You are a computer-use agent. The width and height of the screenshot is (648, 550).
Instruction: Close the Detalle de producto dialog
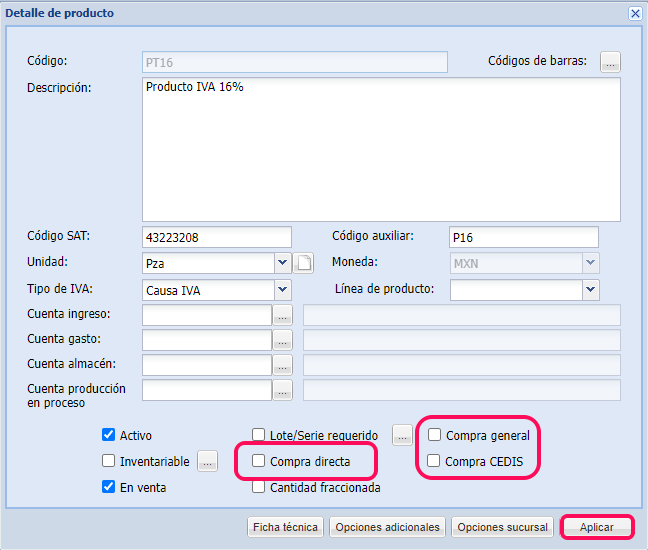634,13
